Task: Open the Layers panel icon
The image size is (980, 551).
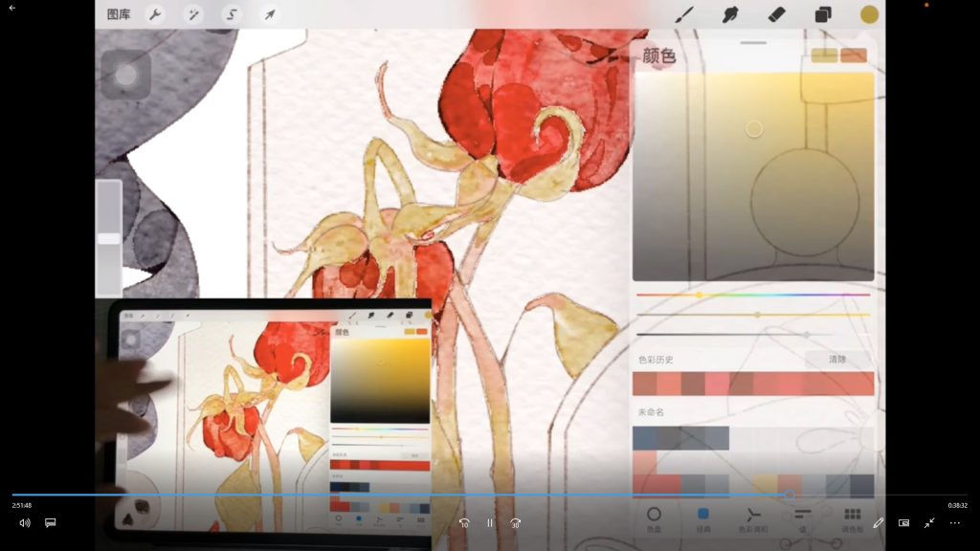Action: point(823,14)
